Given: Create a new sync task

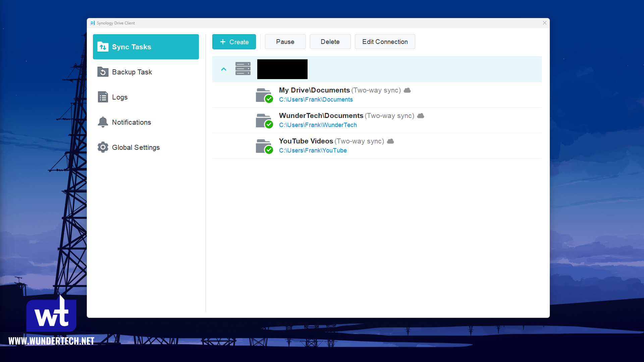Looking at the screenshot, I should point(234,42).
